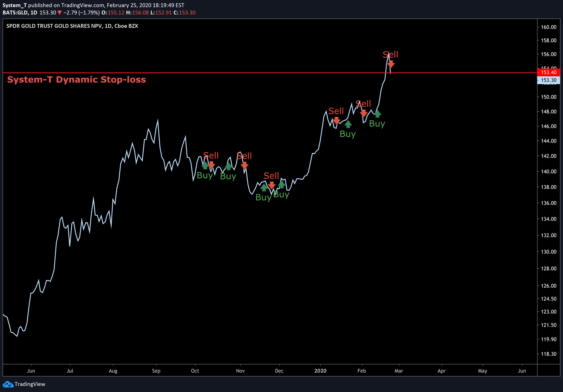Click the Mar time axis label

399,371
